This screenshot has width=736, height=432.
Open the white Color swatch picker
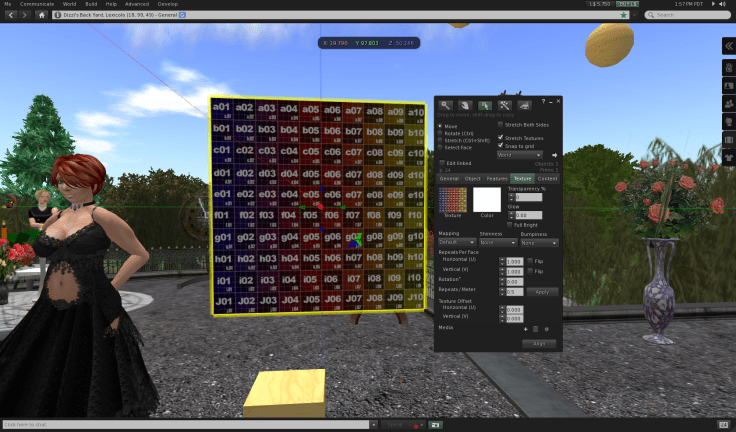[x=487, y=199]
